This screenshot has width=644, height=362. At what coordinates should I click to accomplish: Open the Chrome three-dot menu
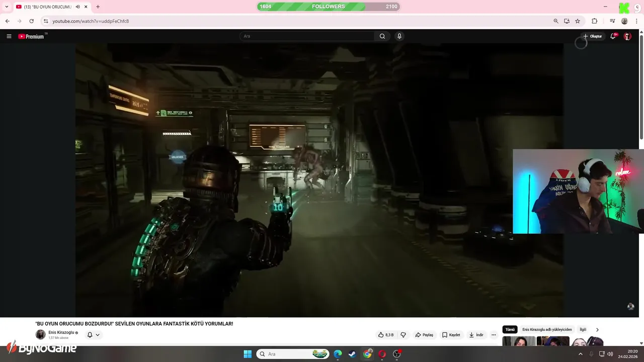click(637, 21)
